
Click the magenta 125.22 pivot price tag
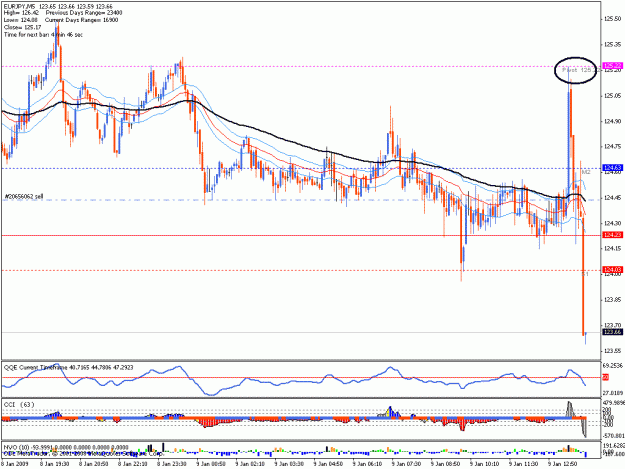click(x=613, y=65)
